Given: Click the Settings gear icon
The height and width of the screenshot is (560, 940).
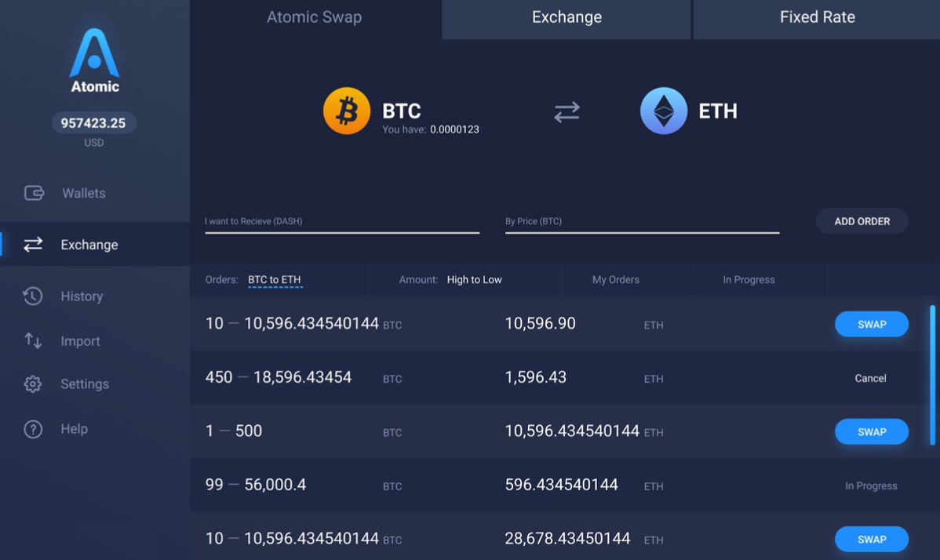Looking at the screenshot, I should tap(33, 384).
